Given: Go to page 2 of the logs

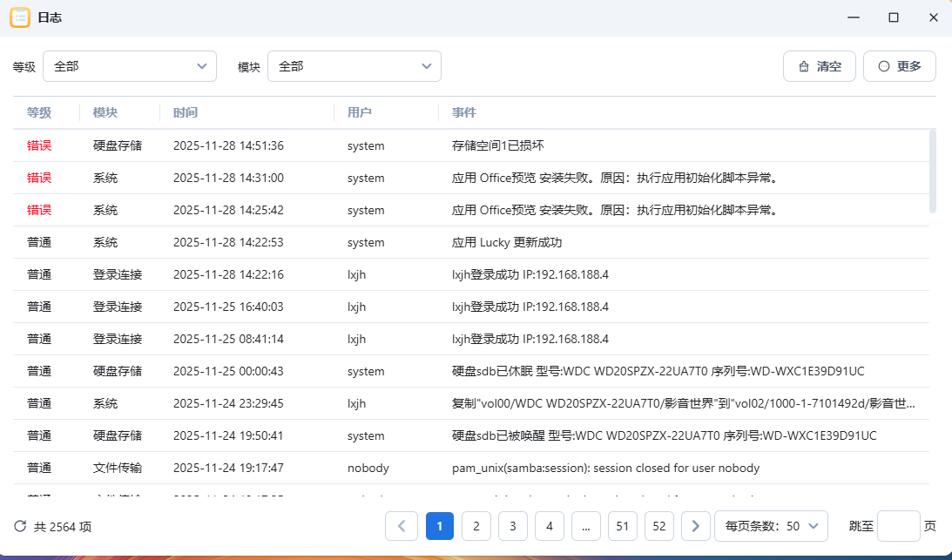Looking at the screenshot, I should pyautogui.click(x=476, y=526).
